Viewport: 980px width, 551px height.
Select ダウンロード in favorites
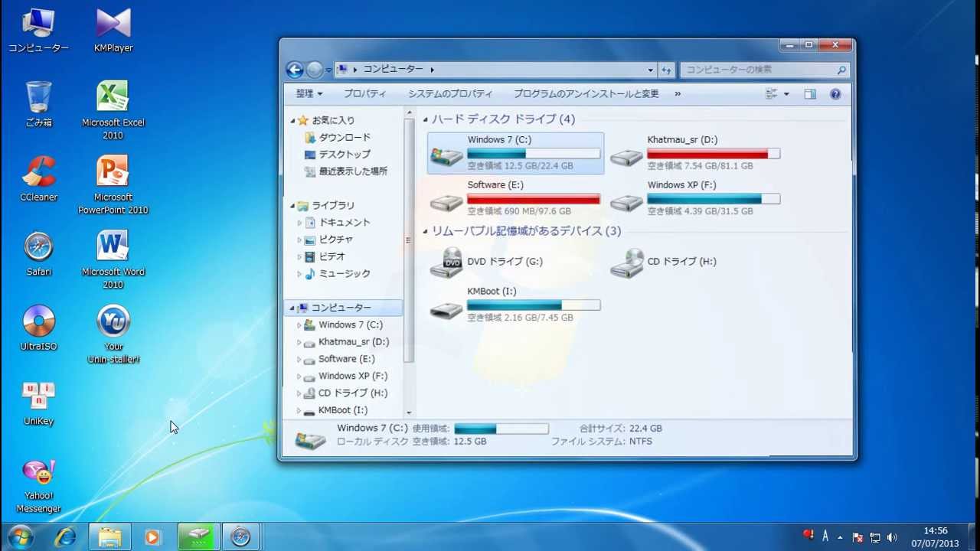click(x=345, y=138)
